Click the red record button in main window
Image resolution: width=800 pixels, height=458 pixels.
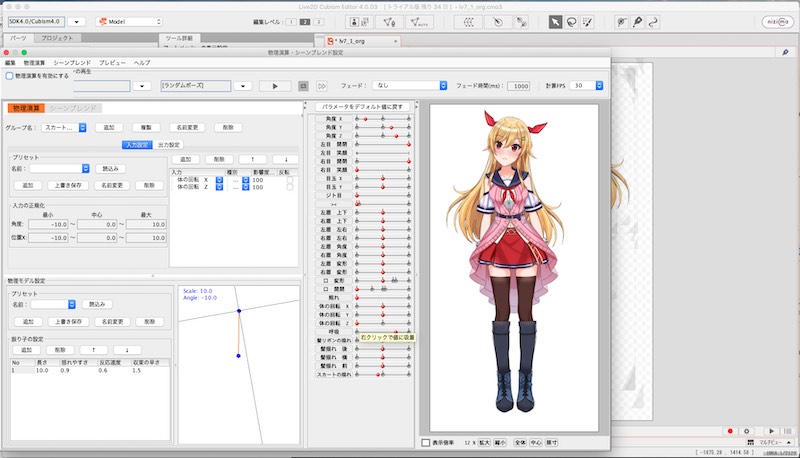click(730, 431)
